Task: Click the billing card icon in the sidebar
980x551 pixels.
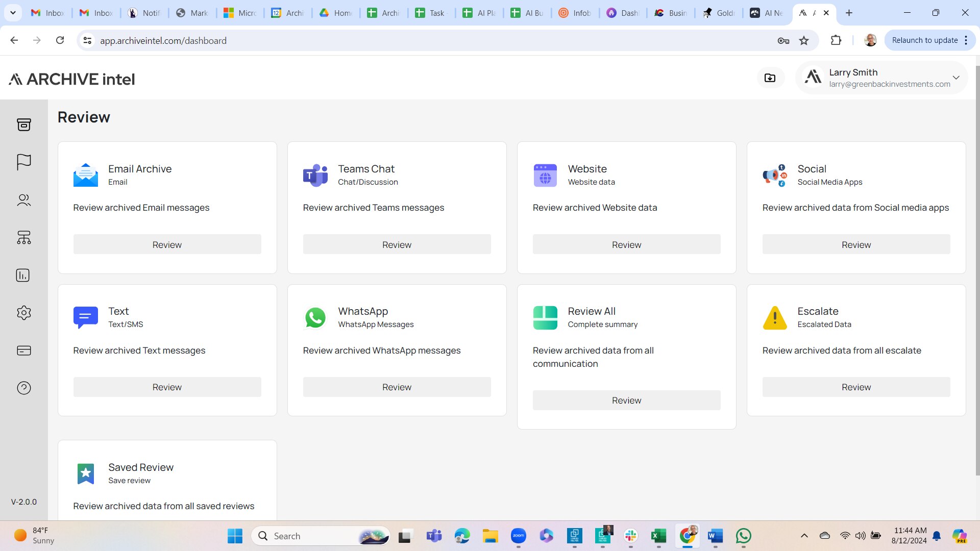Action: (24, 350)
